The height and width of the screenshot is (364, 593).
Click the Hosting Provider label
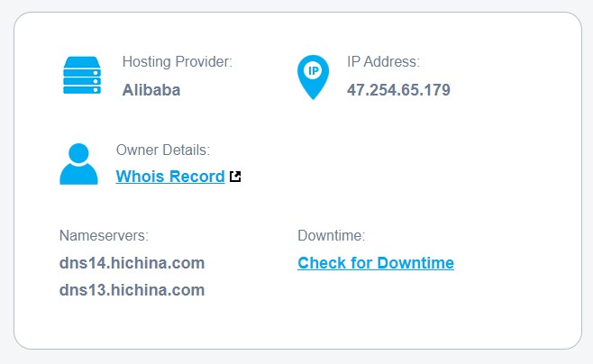[178, 61]
